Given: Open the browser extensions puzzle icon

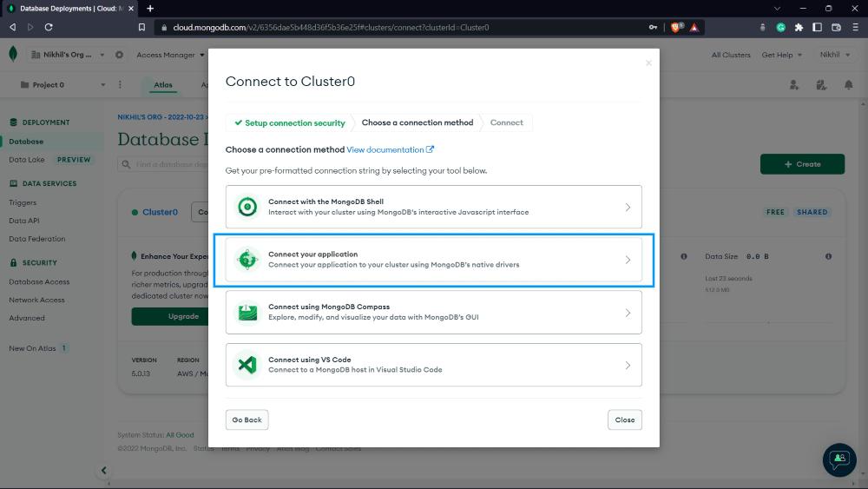Looking at the screenshot, I should pyautogui.click(x=799, y=27).
